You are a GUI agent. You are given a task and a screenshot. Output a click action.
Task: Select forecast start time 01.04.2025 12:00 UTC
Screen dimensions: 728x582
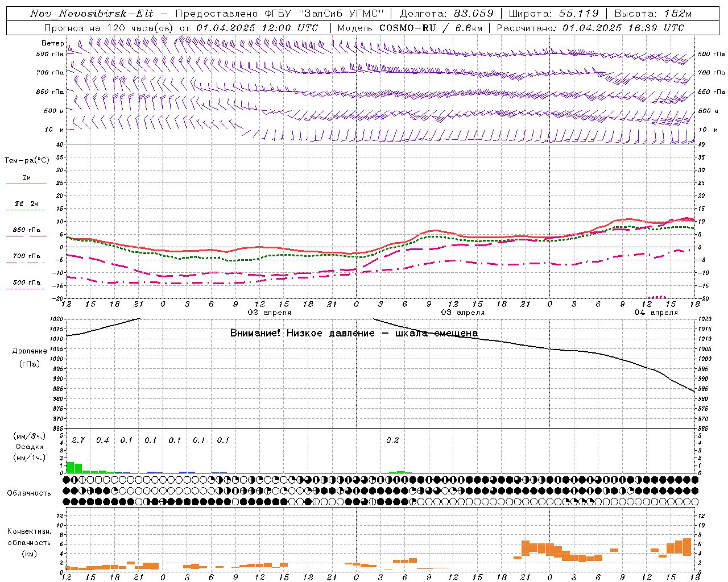click(x=257, y=28)
